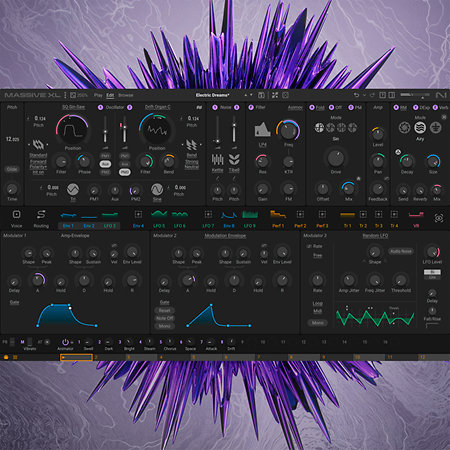This screenshot has width=450, height=450.
Task: Click the undo arrow in header
Action: click(x=356, y=95)
